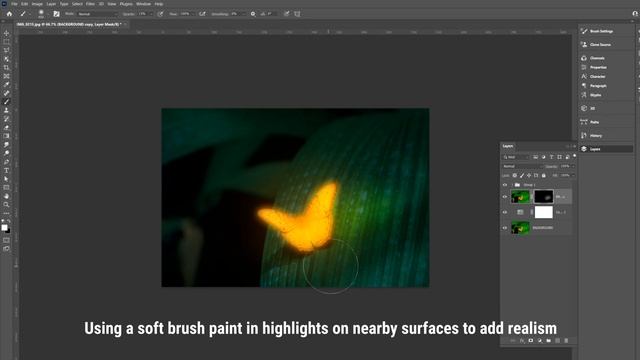
Task: Open the File menu
Action: coord(14,4)
